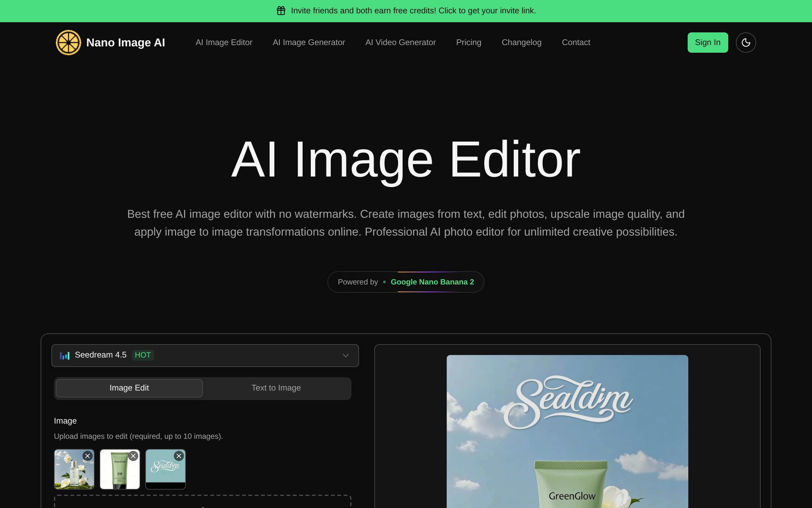The image size is (812, 508).
Task: Remove the Sealdim logo image thumbnail
Action: 179,456
